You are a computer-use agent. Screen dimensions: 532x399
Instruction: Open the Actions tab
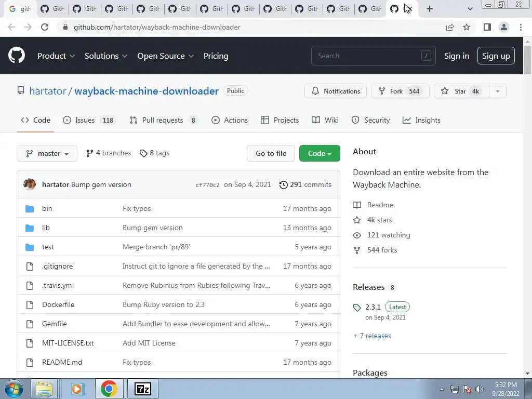[229, 120]
